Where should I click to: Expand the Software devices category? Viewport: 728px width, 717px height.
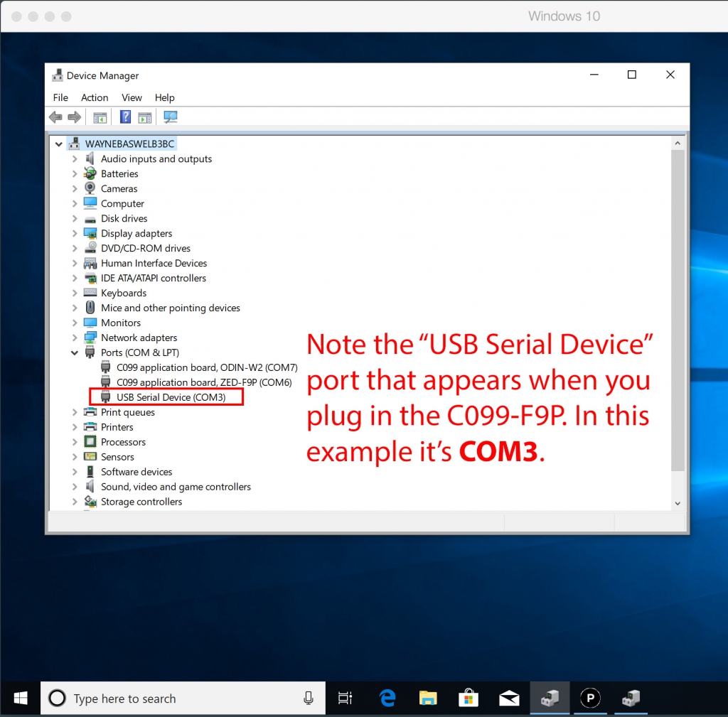[74, 472]
